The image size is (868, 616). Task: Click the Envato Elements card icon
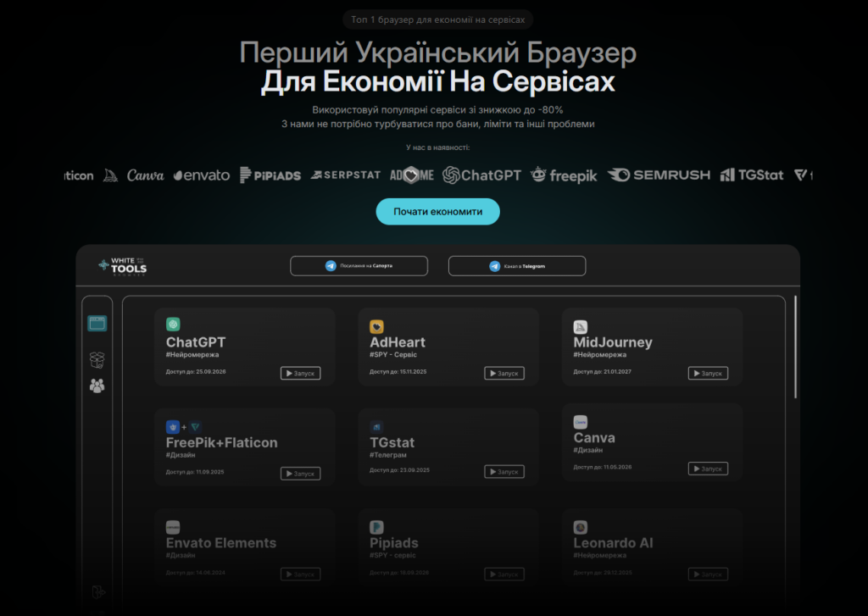pos(173,527)
